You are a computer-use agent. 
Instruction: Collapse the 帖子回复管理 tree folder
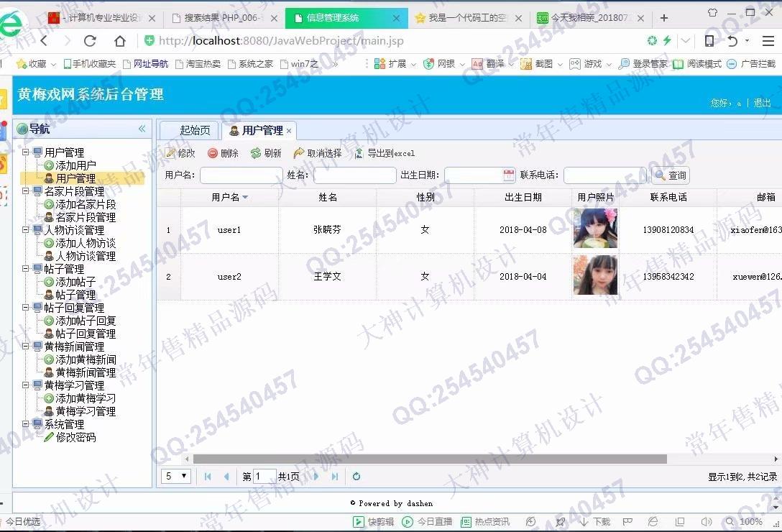pyautogui.click(x=25, y=308)
